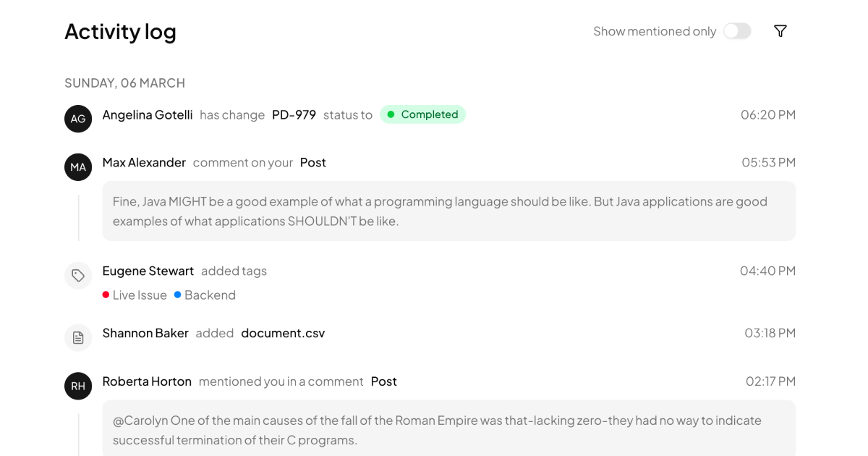
Task: Open the Post from Max Alexander's comment
Action: 313,162
